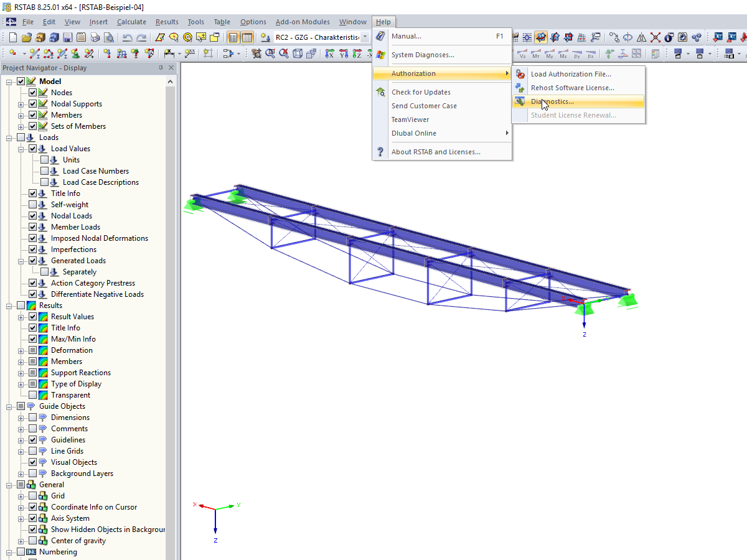Screen dimensions: 747x560
Task: Toggle the Max/Min Info checkbox
Action: (x=33, y=339)
